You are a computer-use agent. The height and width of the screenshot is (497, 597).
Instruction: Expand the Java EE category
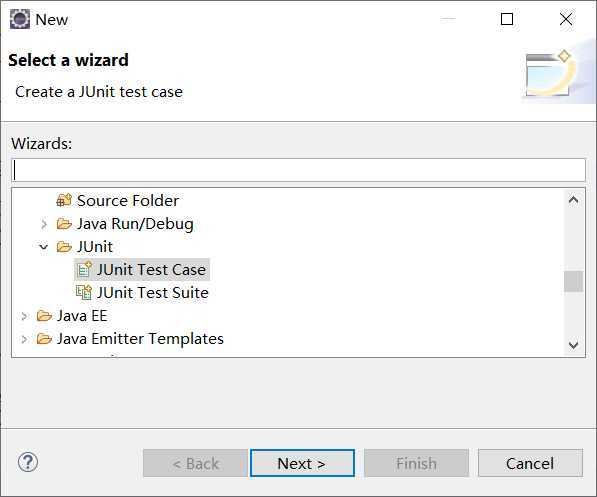click(24, 316)
